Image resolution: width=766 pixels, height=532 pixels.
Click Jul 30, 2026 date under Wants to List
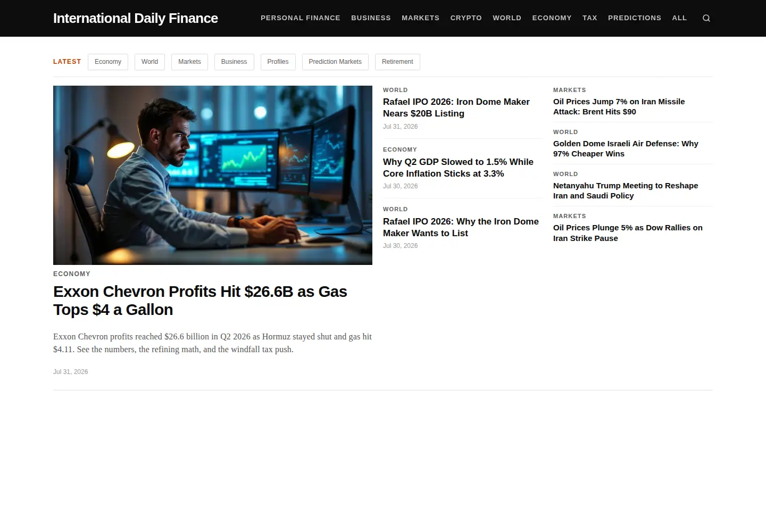[x=401, y=246]
